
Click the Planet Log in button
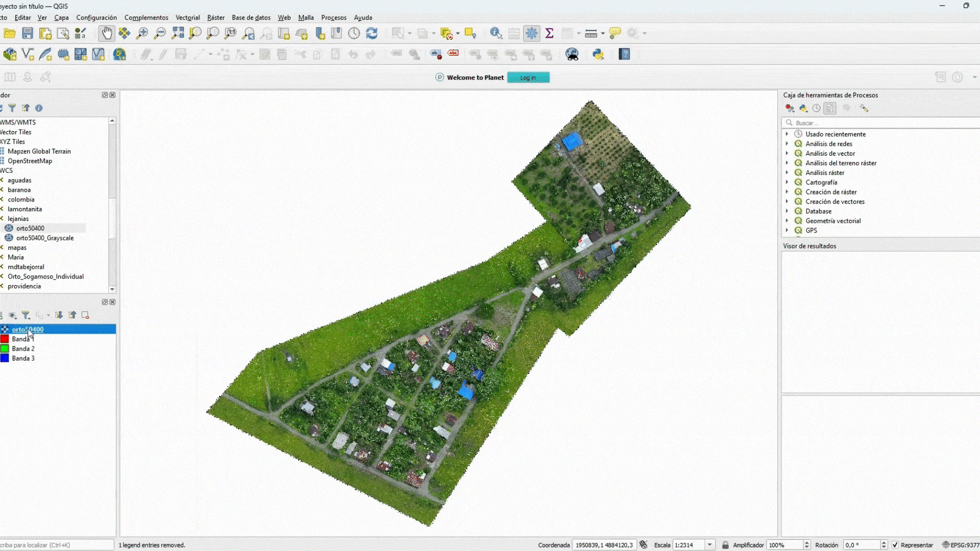pos(528,78)
